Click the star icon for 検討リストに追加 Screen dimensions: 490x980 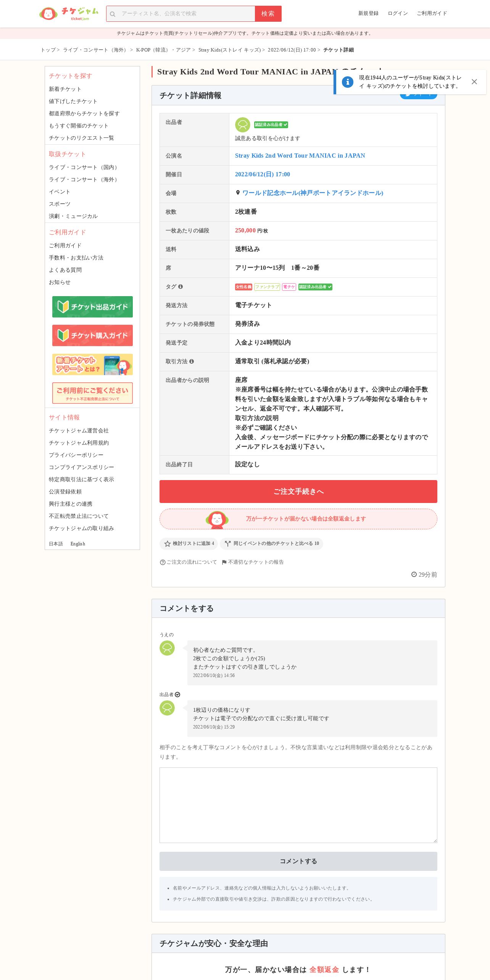coord(168,544)
